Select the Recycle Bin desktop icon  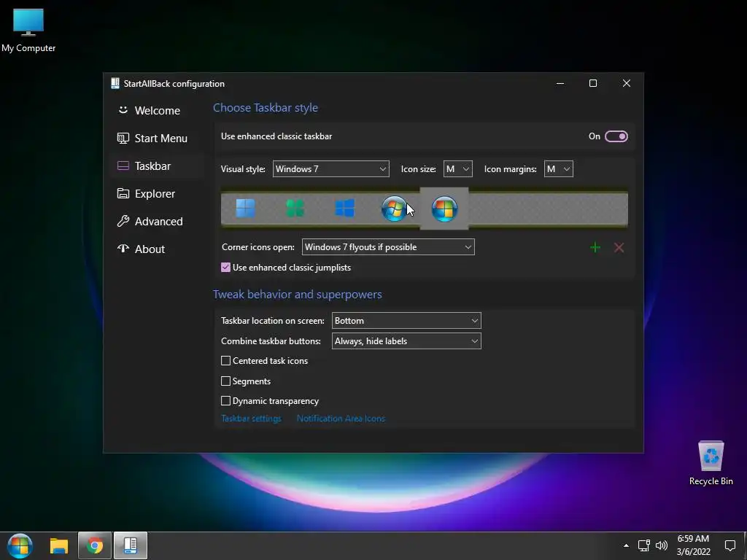pos(711,463)
